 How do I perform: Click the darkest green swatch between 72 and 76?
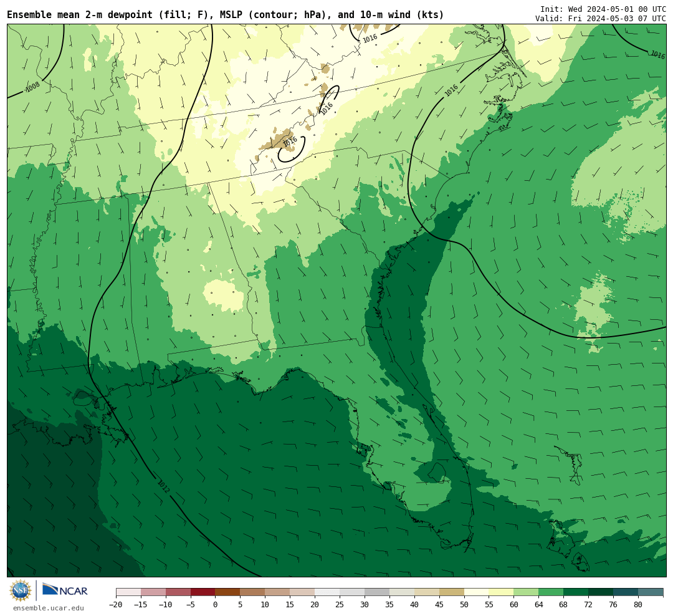[601, 592]
